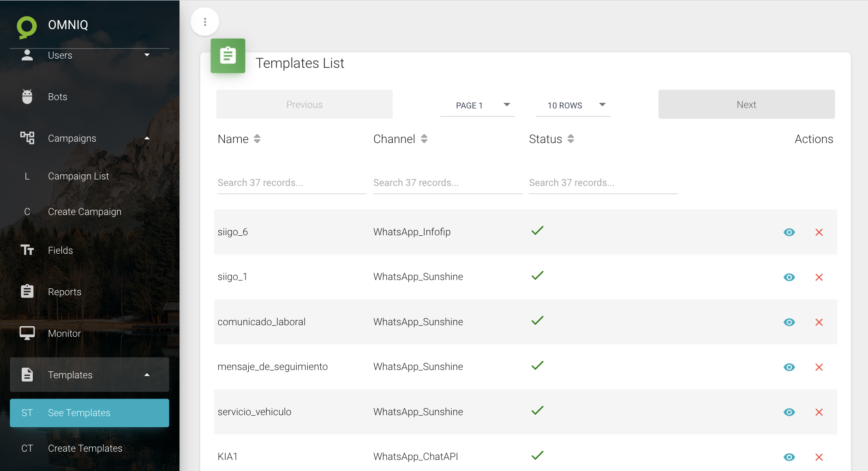Go to the Next page

pos(746,105)
